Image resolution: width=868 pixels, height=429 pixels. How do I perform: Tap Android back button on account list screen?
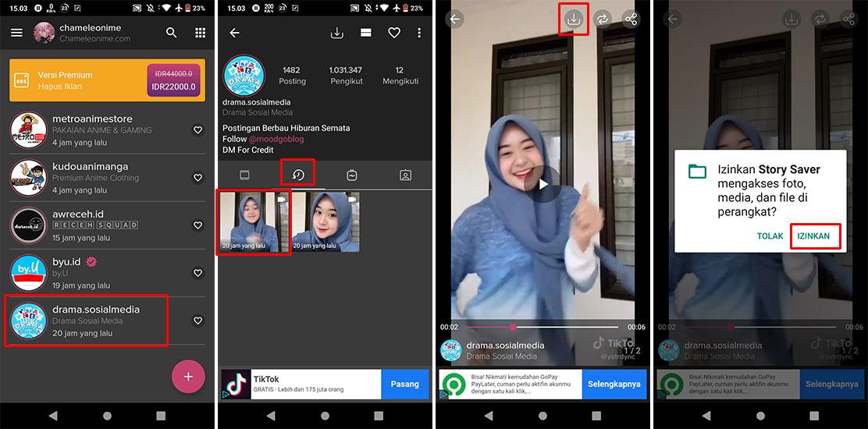coord(53,416)
